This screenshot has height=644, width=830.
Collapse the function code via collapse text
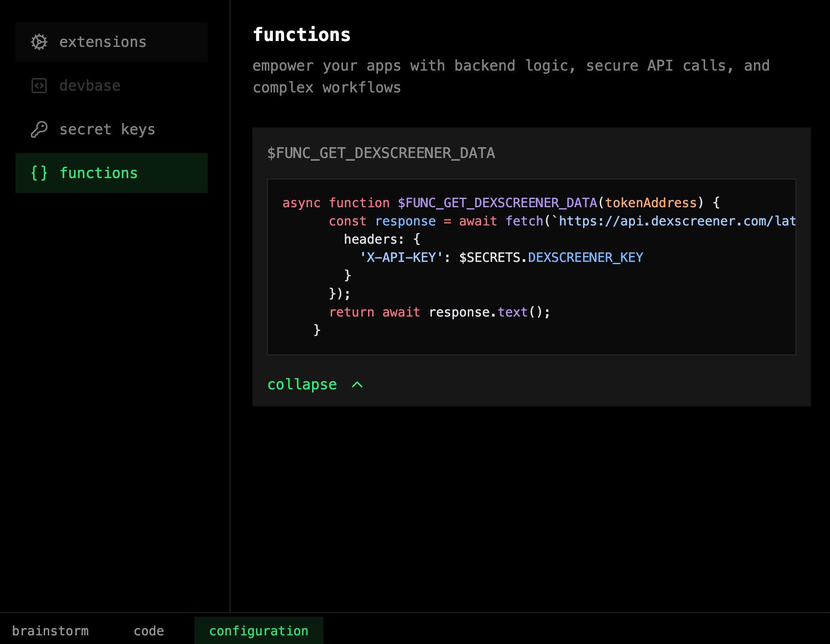click(302, 385)
